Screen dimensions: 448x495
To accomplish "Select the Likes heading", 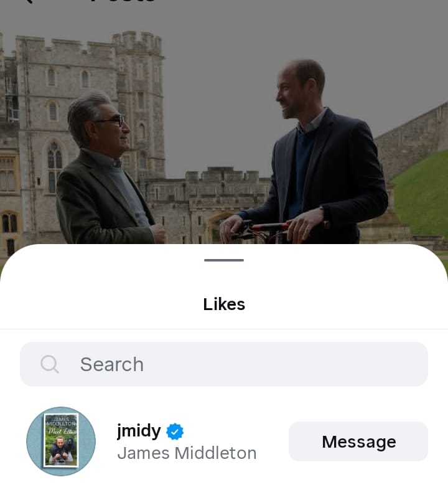I will [x=224, y=304].
